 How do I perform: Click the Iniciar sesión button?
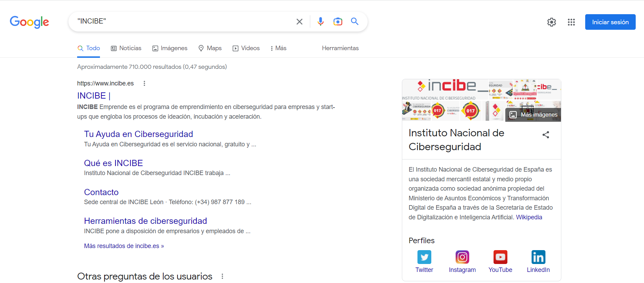point(610,22)
